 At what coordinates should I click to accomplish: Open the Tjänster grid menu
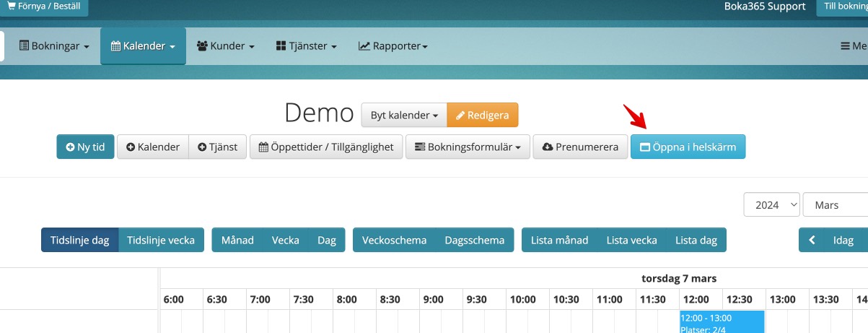click(x=307, y=46)
